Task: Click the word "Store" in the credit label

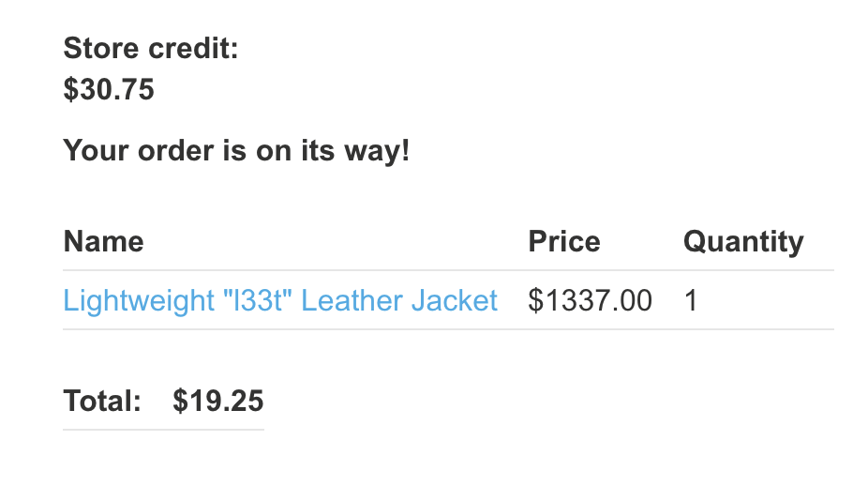Action: (98, 47)
